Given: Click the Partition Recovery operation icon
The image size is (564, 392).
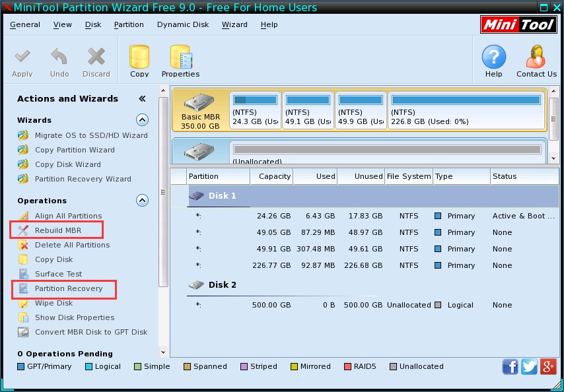Looking at the screenshot, I should pos(23,288).
